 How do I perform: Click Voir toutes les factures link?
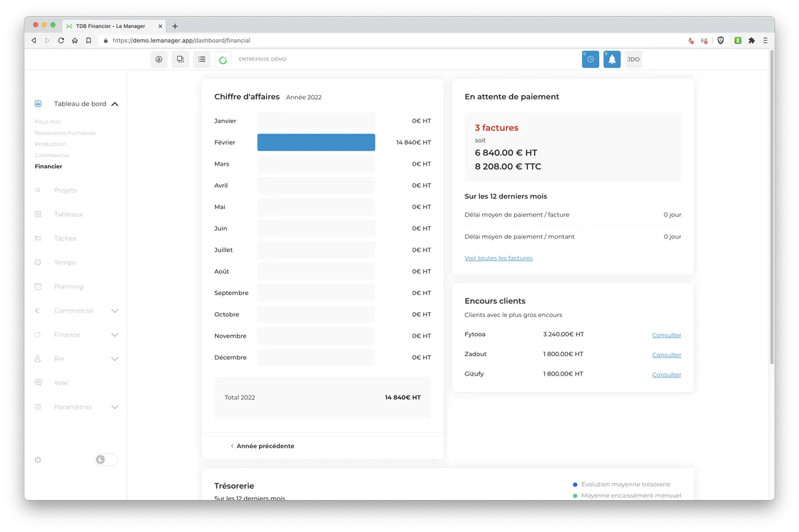[499, 258]
